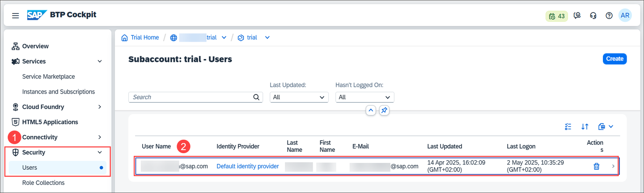Open the feedback chat icon

577,16
